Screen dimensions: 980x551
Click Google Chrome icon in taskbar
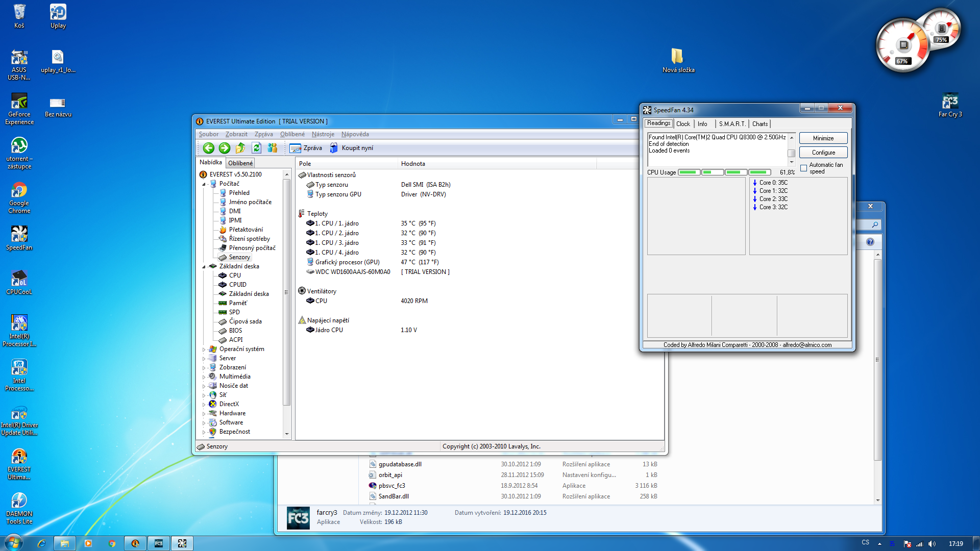[x=112, y=543]
